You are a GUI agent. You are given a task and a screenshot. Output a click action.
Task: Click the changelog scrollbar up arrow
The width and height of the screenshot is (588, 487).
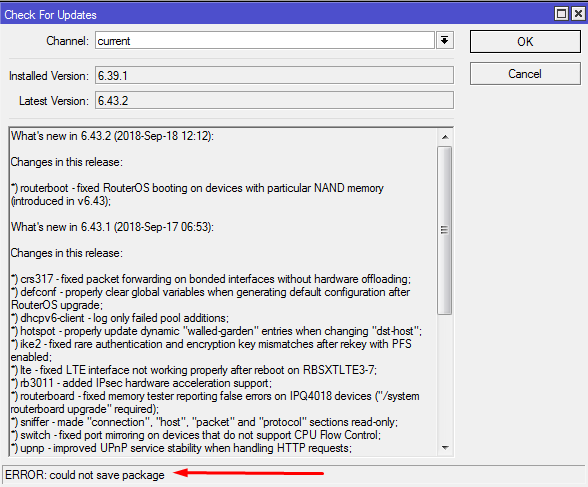pos(445,137)
